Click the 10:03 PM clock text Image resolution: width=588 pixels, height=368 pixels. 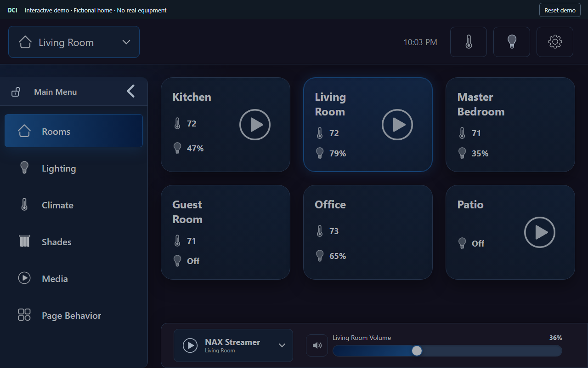(x=420, y=42)
